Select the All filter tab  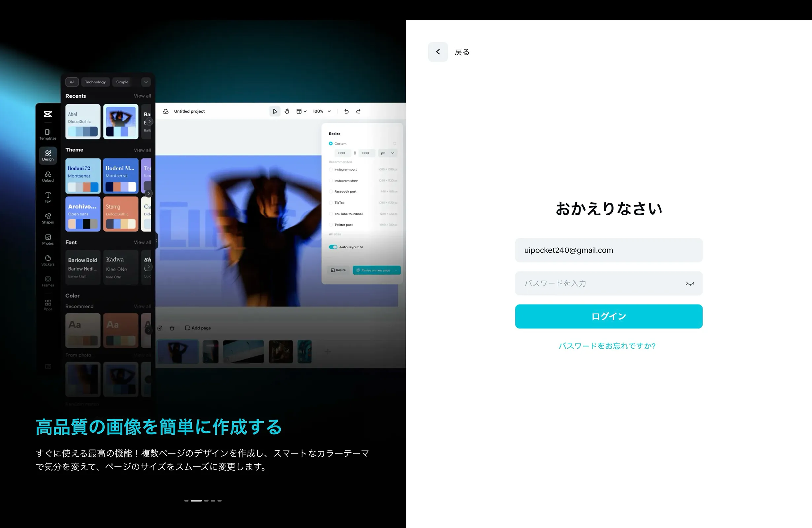click(x=72, y=82)
